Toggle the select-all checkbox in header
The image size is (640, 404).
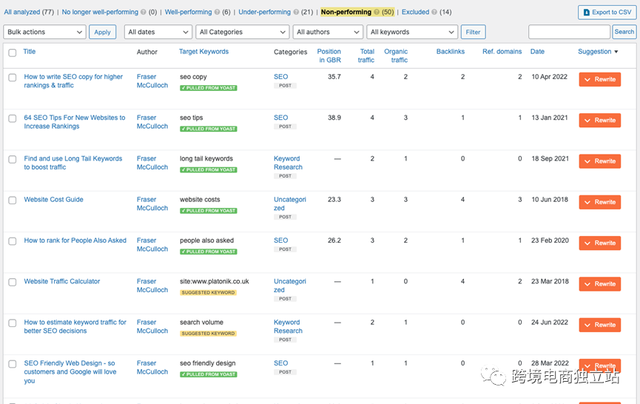(11, 51)
